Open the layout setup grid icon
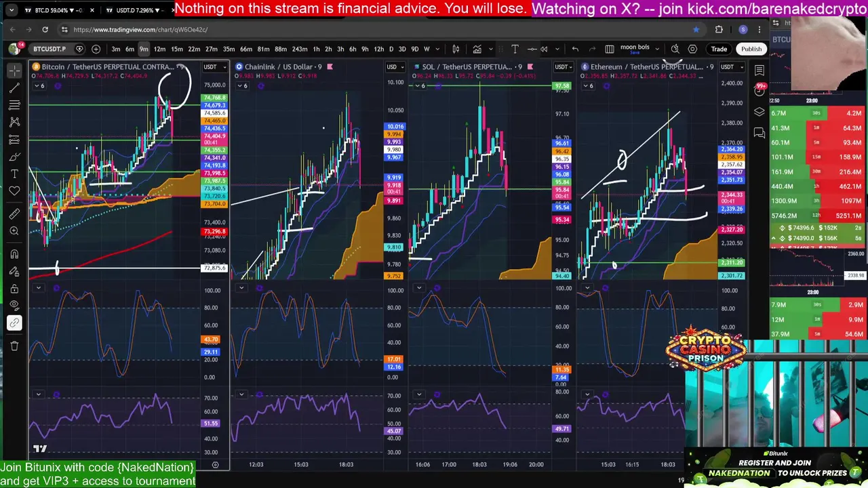The width and height of the screenshot is (868, 488). pyautogui.click(x=609, y=49)
